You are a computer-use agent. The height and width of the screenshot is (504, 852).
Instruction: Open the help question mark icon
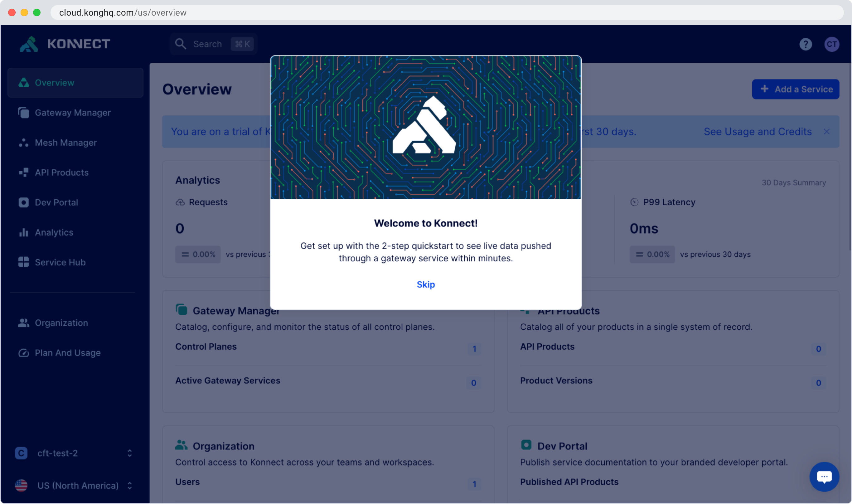[805, 44]
